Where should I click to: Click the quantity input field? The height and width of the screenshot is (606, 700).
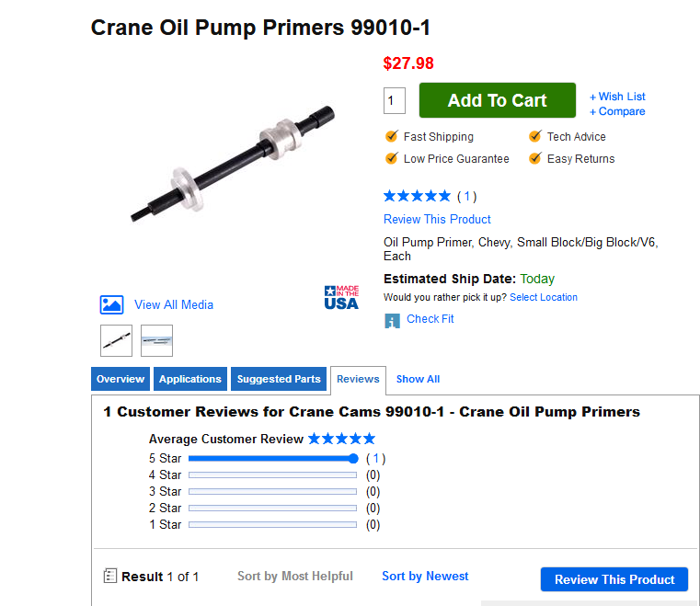394,101
